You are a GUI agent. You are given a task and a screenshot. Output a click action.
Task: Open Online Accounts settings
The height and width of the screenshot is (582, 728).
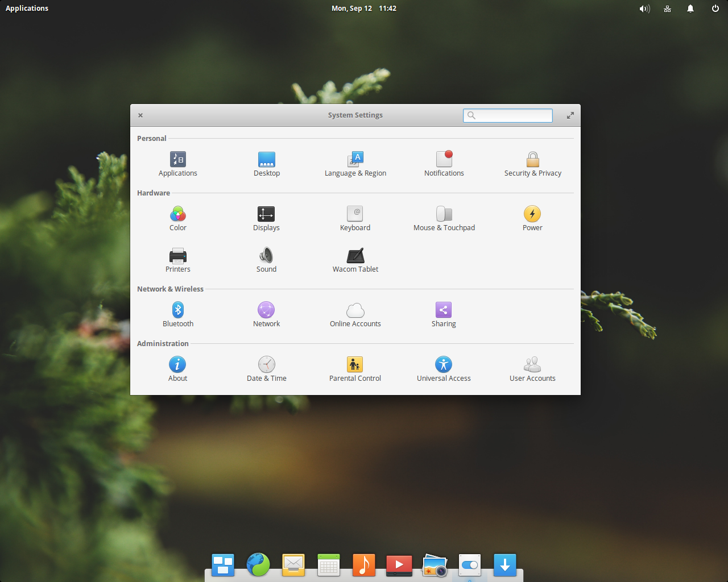click(355, 315)
